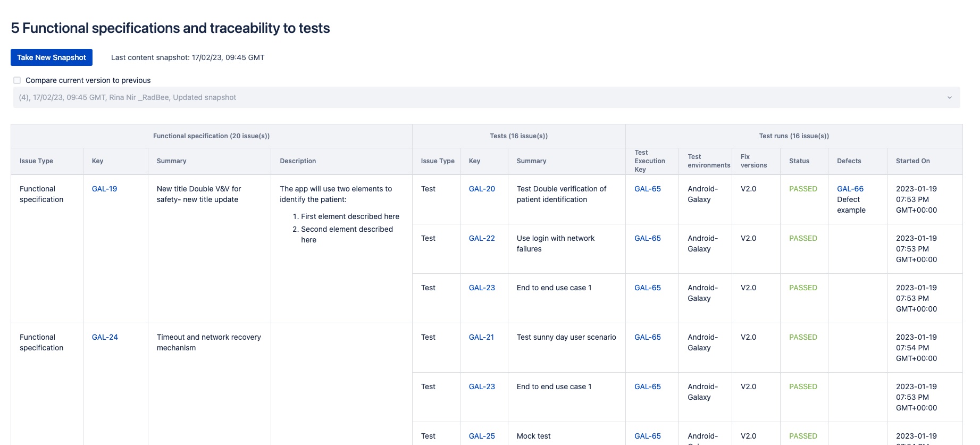The image size is (980, 445).
Task: Click the Test runs group header
Action: (793, 136)
